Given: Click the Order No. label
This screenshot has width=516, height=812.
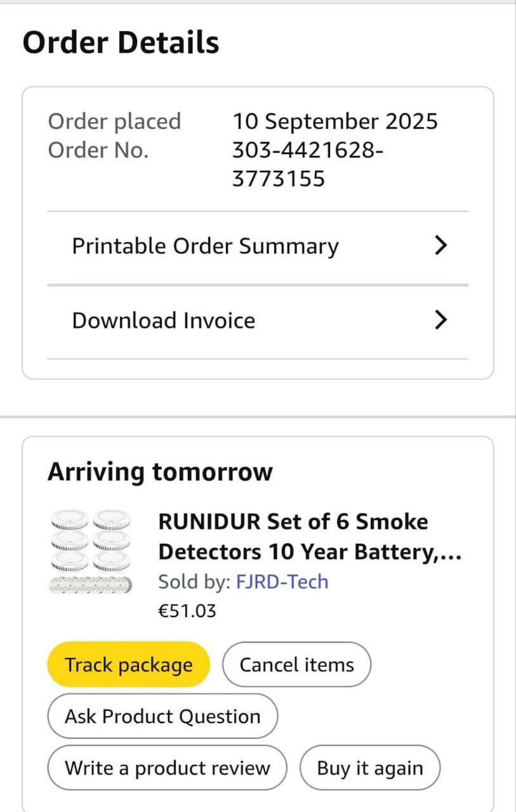Looking at the screenshot, I should point(98,150).
